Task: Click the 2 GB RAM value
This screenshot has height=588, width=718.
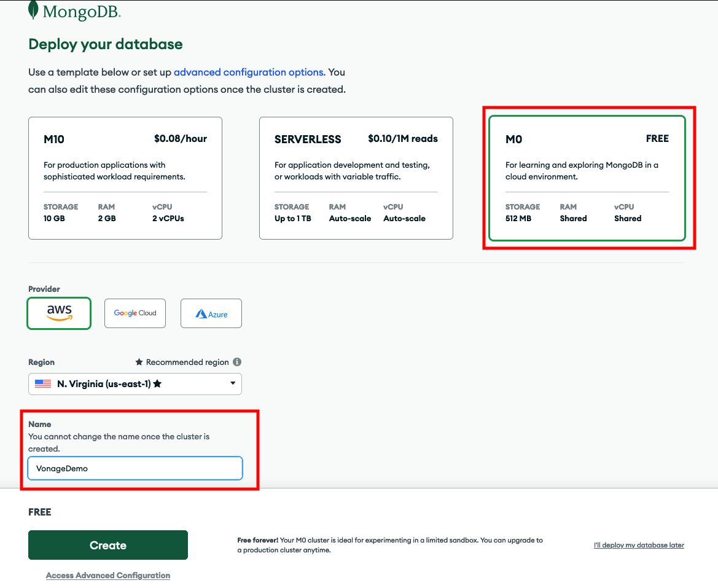Action: coord(107,219)
